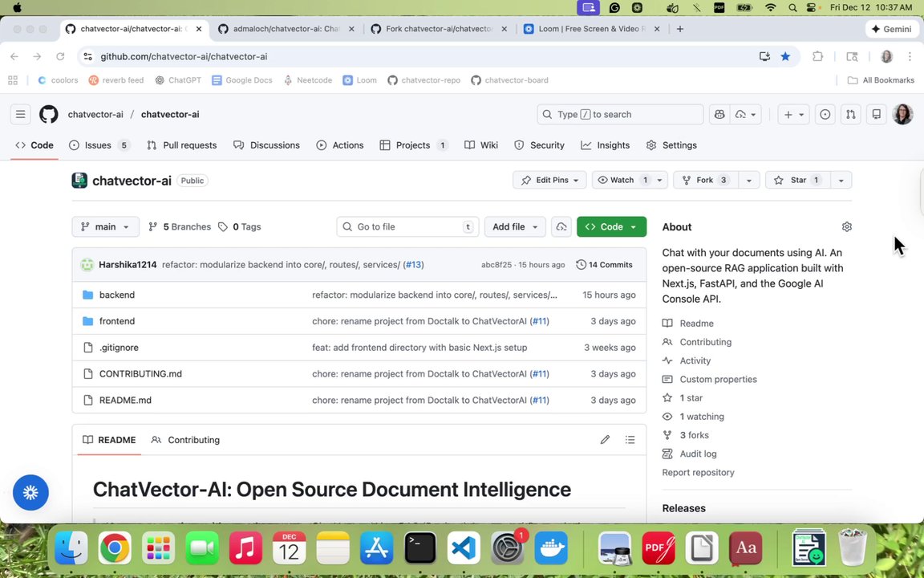Focus the Go to file search field
This screenshot has height=578, width=924.
[407, 227]
